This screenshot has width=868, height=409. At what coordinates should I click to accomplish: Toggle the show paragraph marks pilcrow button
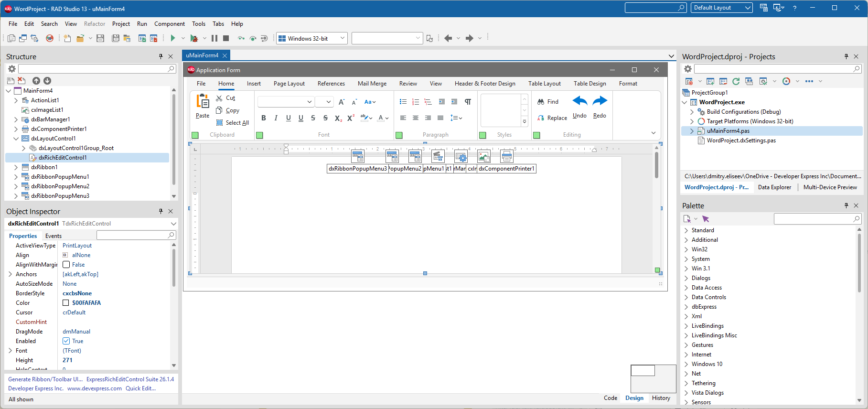468,102
